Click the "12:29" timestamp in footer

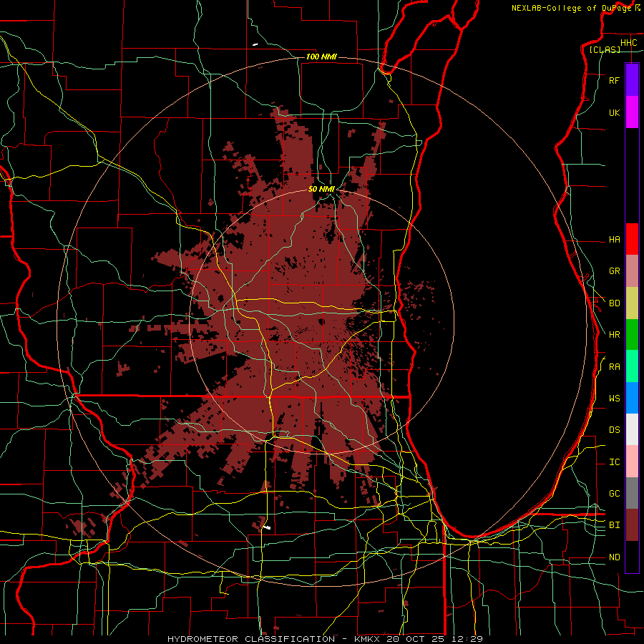point(469,639)
